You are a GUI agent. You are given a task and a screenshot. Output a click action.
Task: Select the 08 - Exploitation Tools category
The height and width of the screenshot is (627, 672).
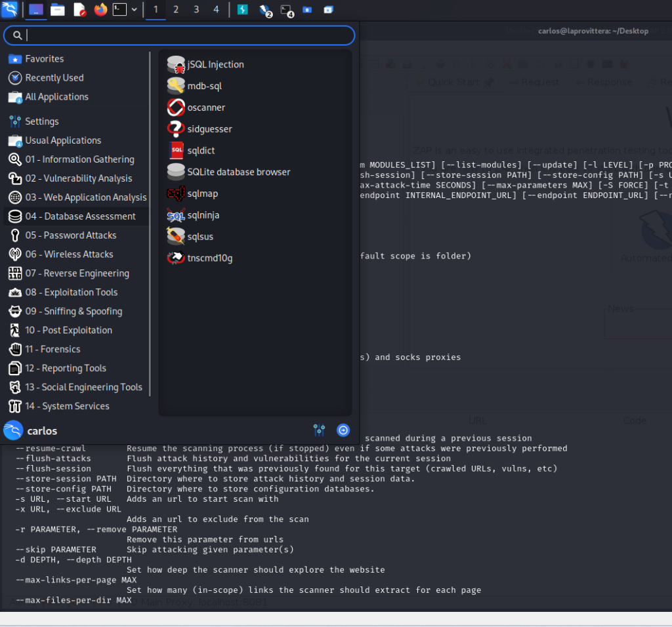[x=72, y=293]
